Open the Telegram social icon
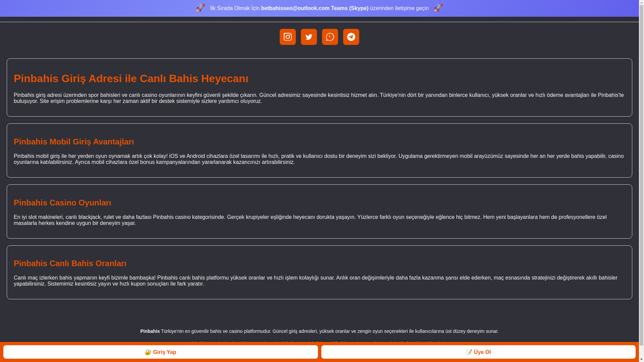Screen dimensions: 644x362 point(351,37)
